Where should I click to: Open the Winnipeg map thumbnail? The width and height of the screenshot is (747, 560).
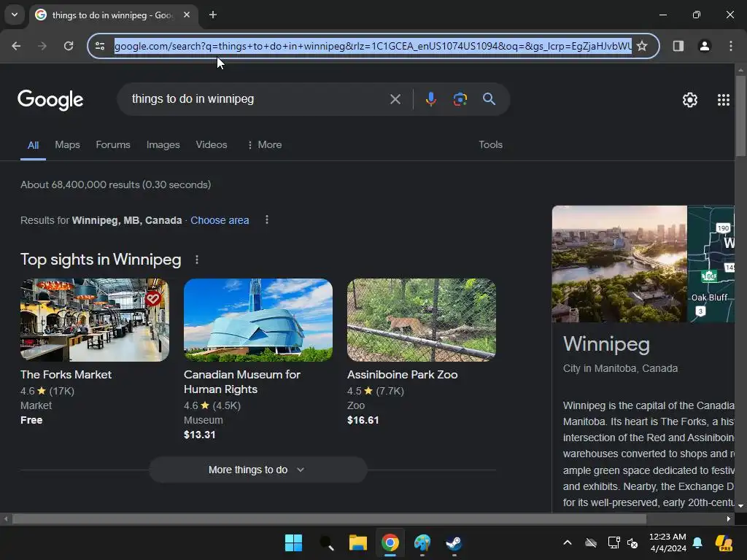coord(711,264)
